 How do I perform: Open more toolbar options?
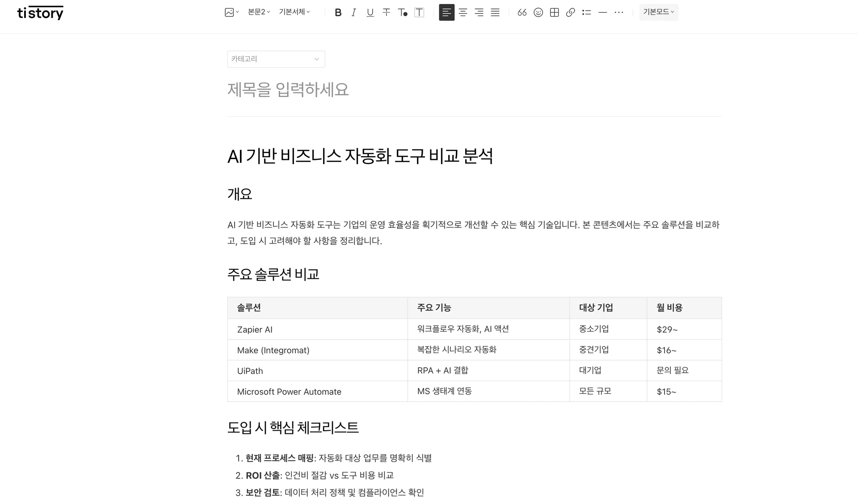[618, 13]
